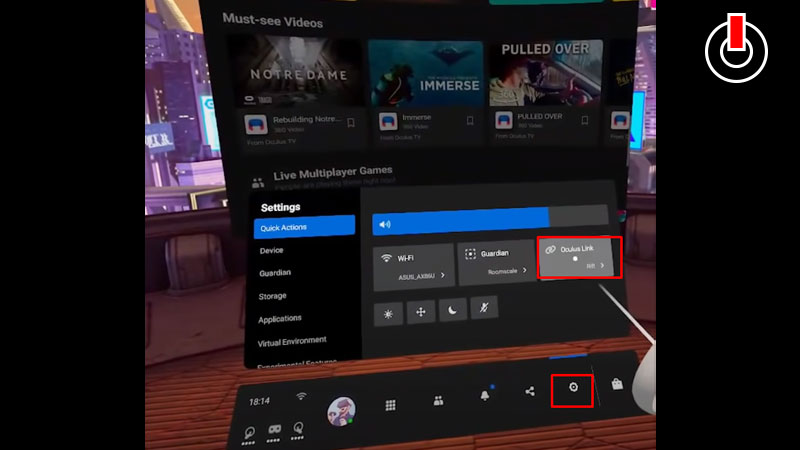Click people icon beside Live Multiplayer Games
The width and height of the screenshot is (800, 450).
click(258, 182)
